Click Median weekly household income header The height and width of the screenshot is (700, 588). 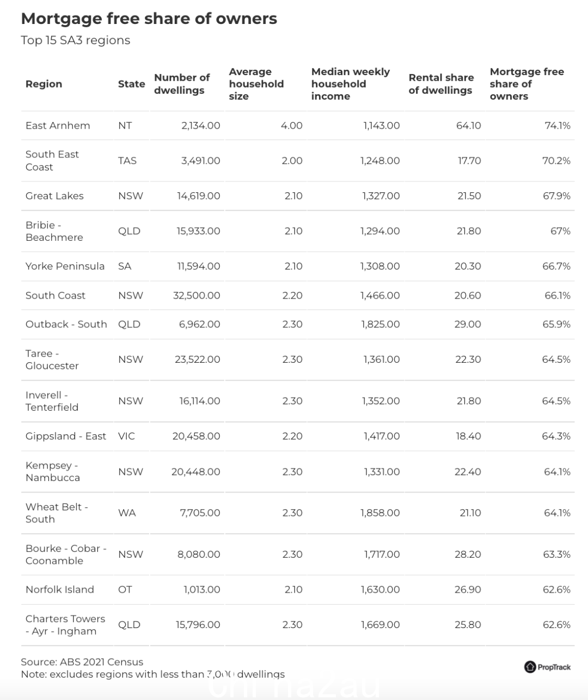[x=351, y=84]
